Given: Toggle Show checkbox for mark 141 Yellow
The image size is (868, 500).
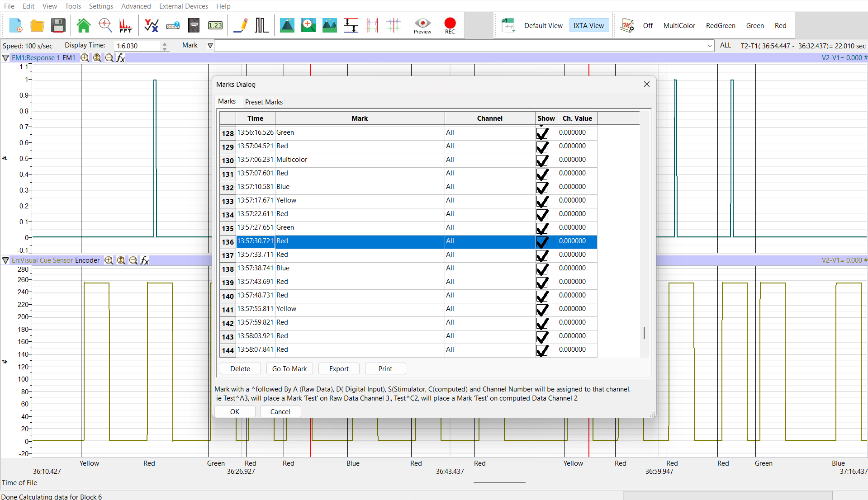Looking at the screenshot, I should pyautogui.click(x=542, y=310).
